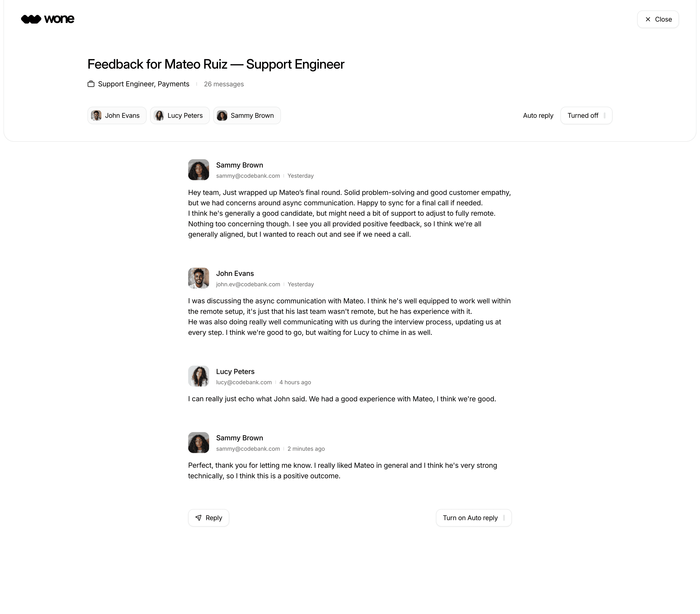The height and width of the screenshot is (614, 700).
Task: Enable 'Turn on Auto reply' at thread bottom
Action: (474, 517)
